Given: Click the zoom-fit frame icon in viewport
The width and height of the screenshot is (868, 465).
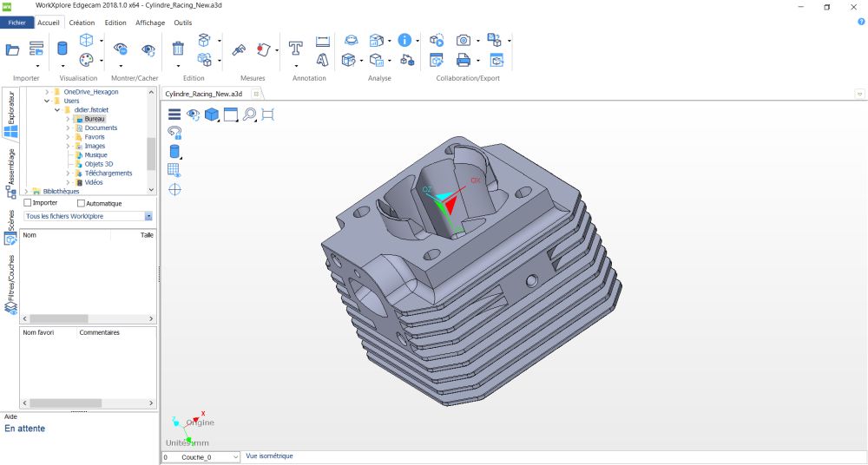Looking at the screenshot, I should (x=268, y=115).
